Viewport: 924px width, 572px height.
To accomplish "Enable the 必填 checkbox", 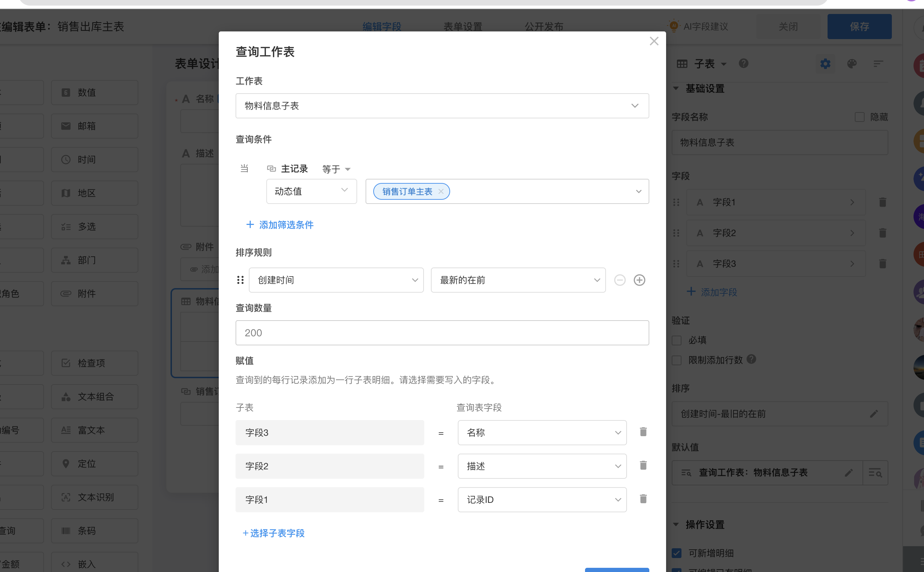I will click(677, 340).
